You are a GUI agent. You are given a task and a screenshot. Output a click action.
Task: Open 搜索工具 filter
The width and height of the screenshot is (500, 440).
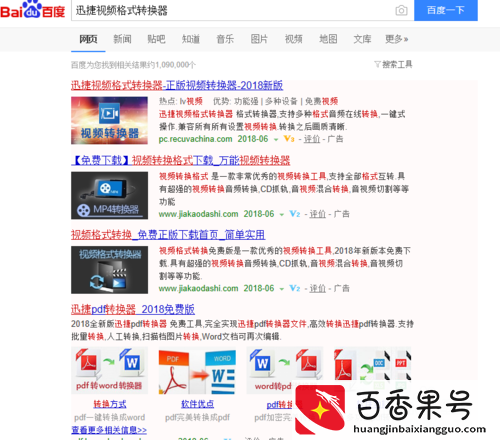pos(393,64)
